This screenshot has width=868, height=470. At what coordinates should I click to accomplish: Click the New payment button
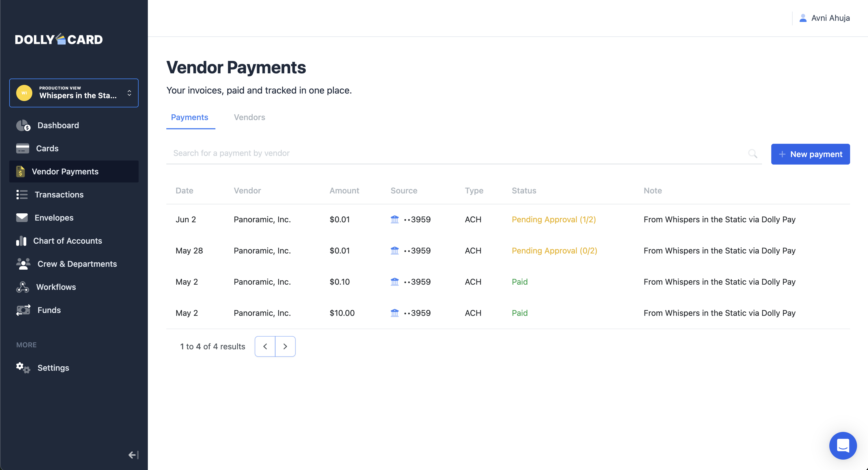pyautogui.click(x=810, y=154)
